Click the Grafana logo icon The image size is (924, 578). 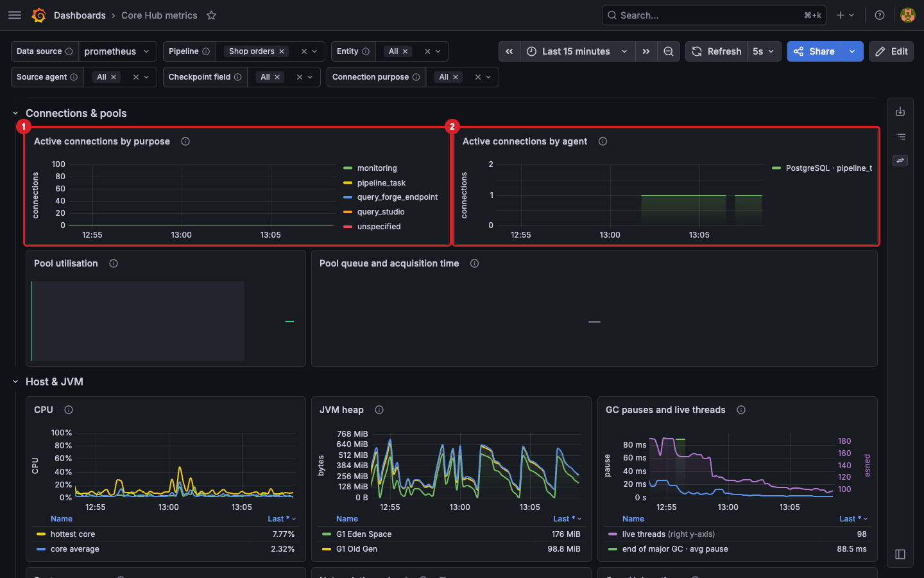tap(38, 15)
